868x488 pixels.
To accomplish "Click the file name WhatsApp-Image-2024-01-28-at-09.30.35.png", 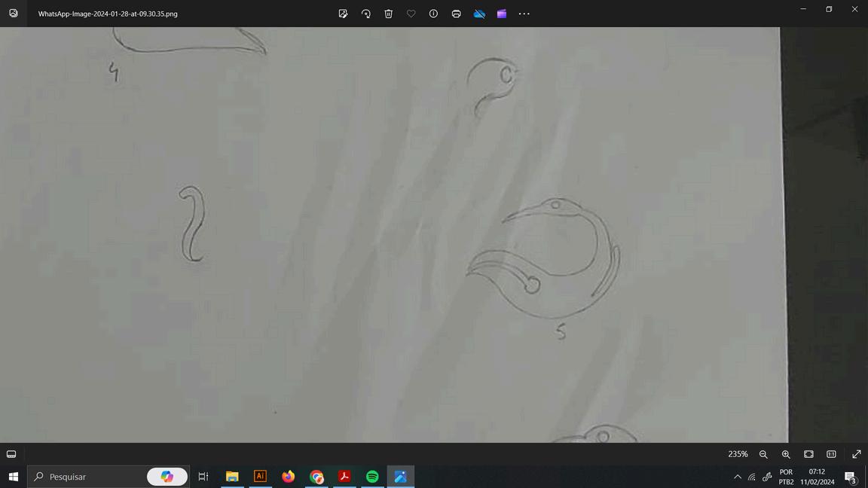I will click(108, 14).
